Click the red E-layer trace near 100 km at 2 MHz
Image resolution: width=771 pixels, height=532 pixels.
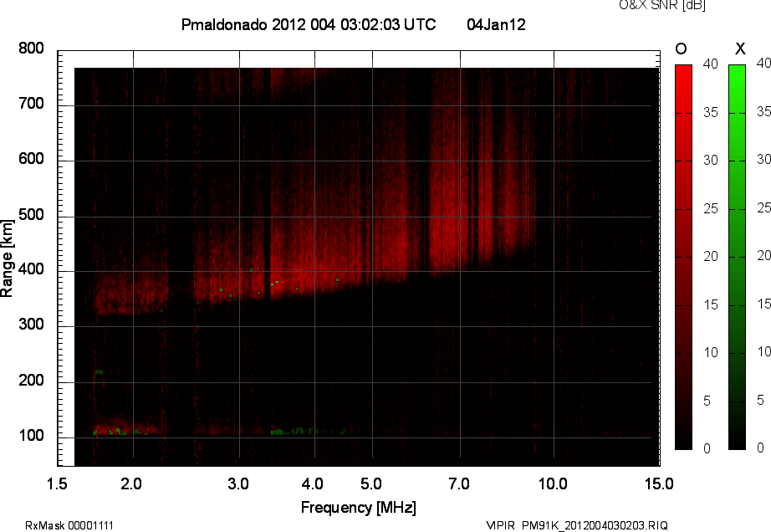click(128, 427)
